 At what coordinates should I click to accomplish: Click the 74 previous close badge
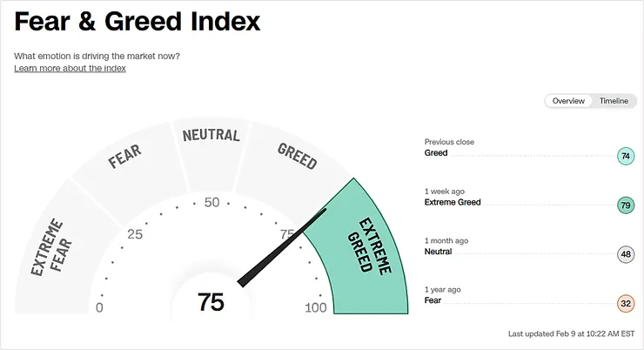tap(625, 157)
